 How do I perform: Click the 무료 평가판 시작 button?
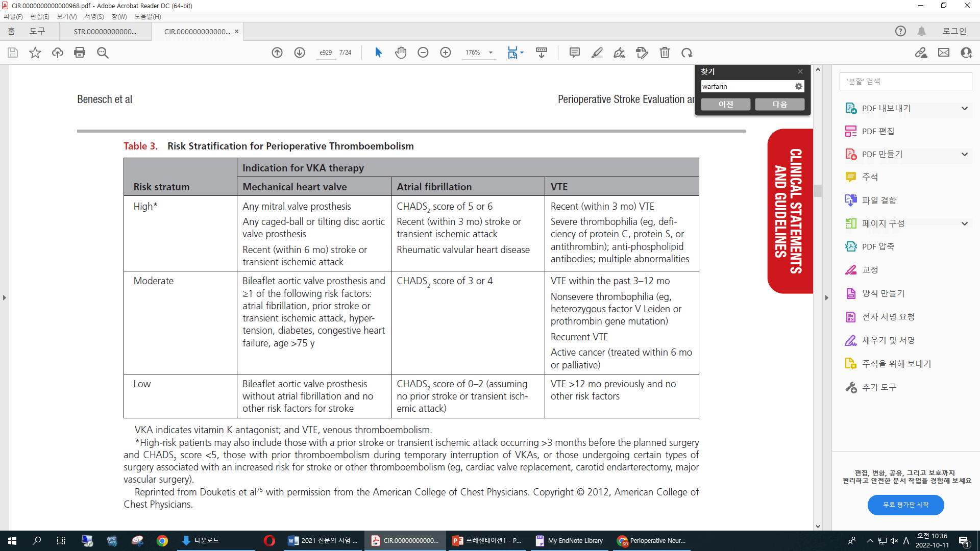(905, 505)
